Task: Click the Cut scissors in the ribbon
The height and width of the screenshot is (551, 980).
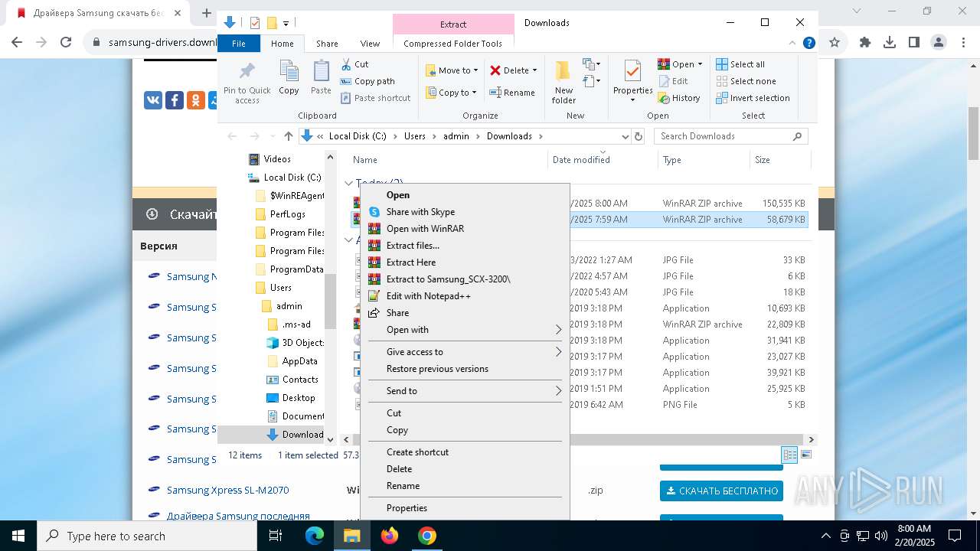Action: click(346, 64)
